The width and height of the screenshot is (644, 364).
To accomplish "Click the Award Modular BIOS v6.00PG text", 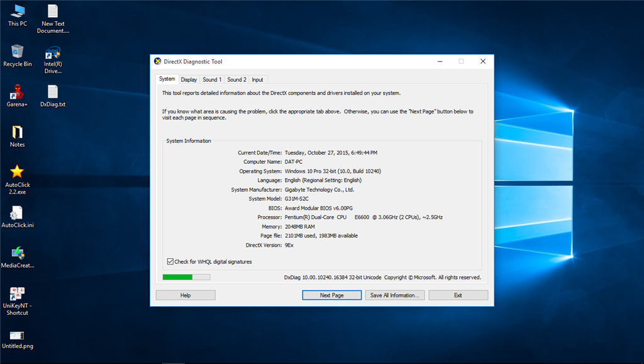I will (x=319, y=208).
